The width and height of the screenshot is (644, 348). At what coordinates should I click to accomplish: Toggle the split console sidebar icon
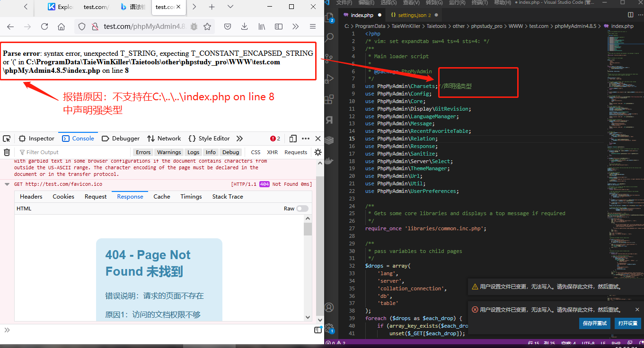(318, 330)
